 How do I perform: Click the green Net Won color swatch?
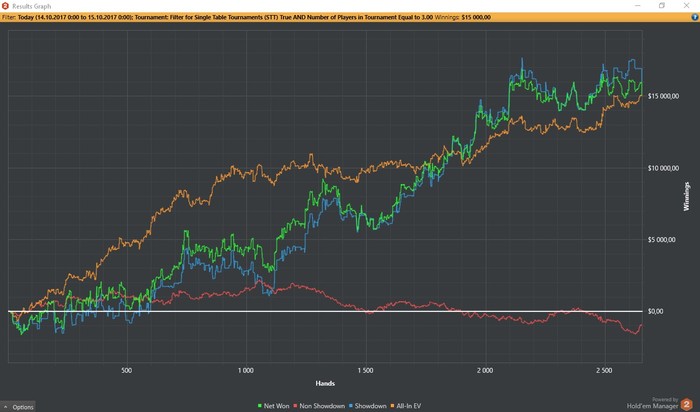[x=260, y=406]
